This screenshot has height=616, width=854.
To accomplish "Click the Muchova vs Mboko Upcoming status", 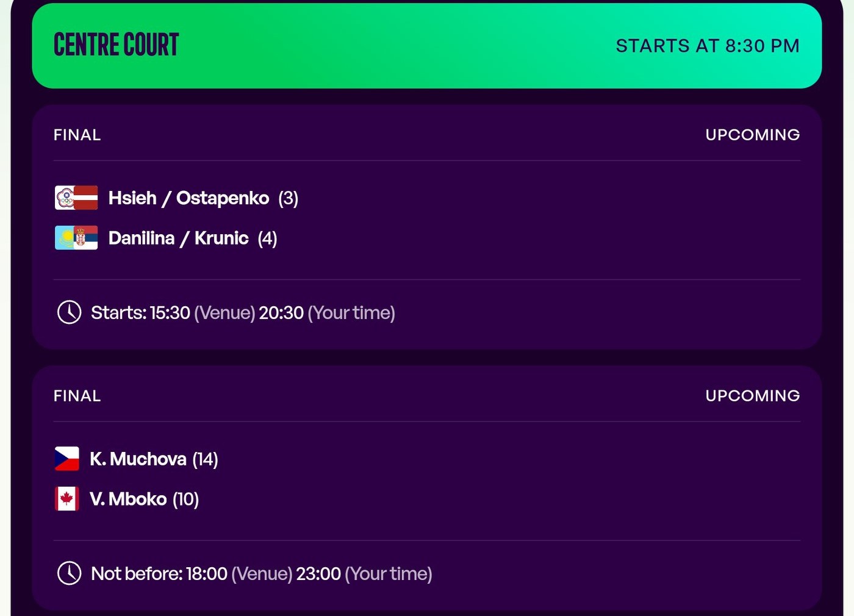I will pyautogui.click(x=752, y=396).
